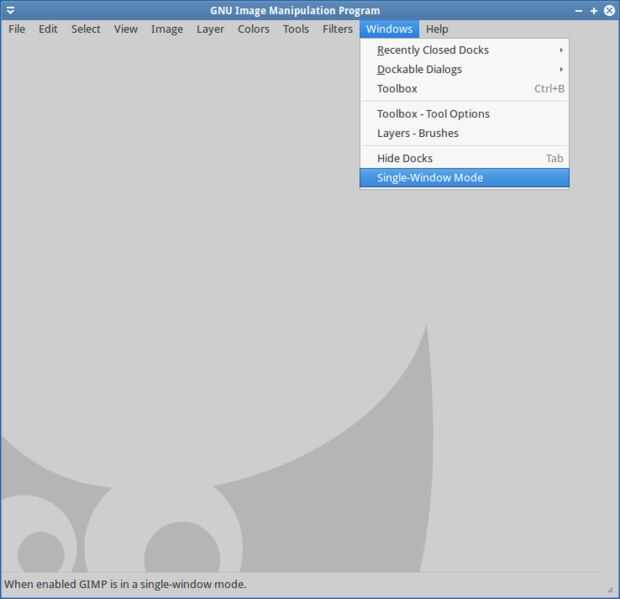Expand Recently Closed Docks submenu
Image resolution: width=620 pixels, height=599 pixels.
[x=465, y=50]
